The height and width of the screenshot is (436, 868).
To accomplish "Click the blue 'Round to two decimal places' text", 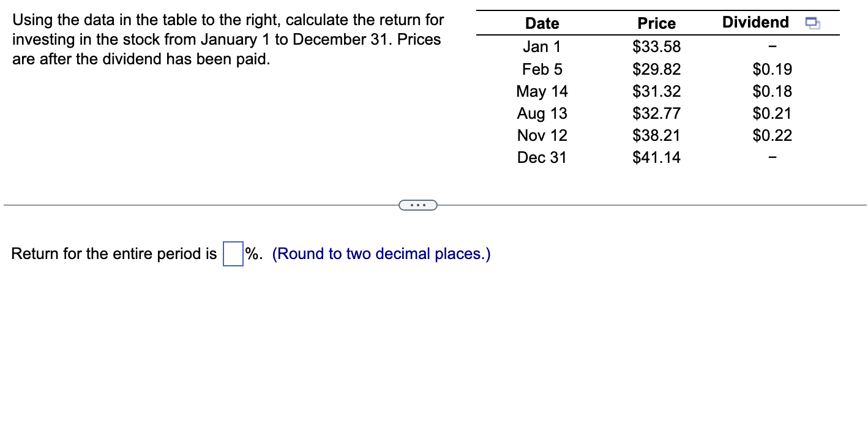I will (x=381, y=254).
